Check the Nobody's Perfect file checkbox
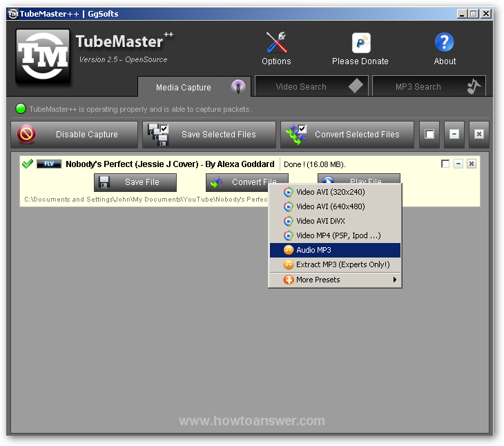The height and width of the screenshot is (446, 504). (445, 164)
